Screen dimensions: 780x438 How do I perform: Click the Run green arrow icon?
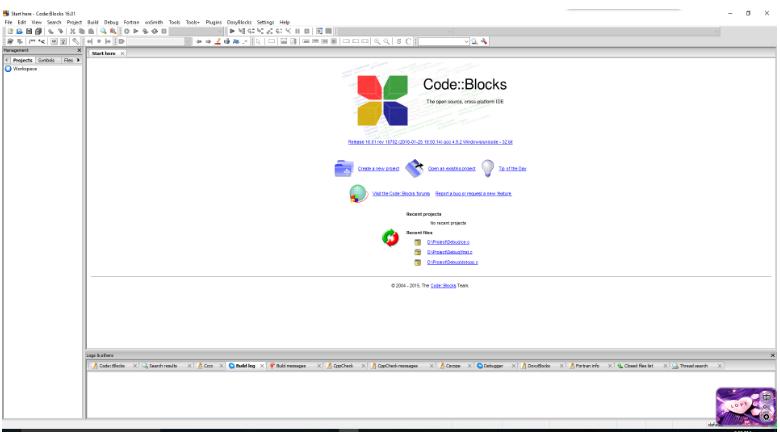(136, 31)
